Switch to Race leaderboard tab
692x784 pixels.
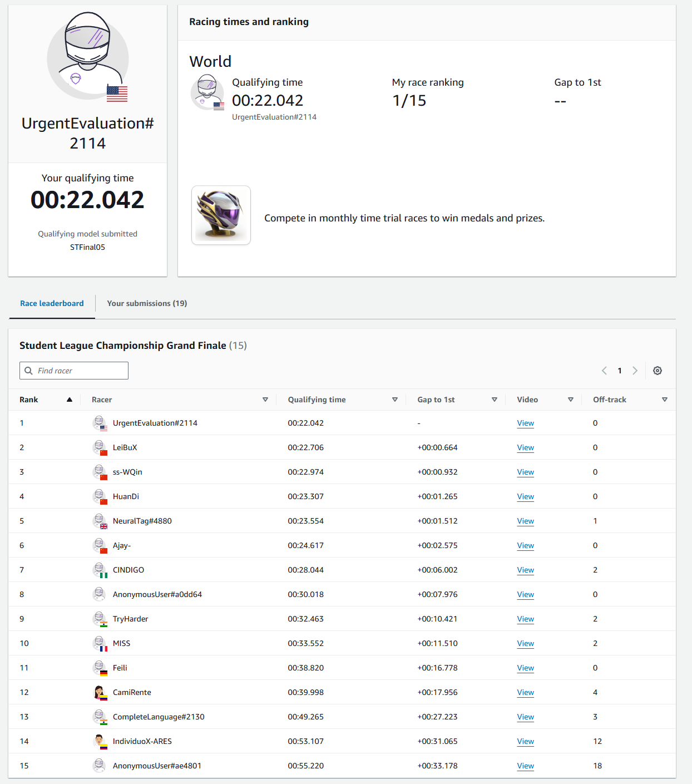pyautogui.click(x=52, y=303)
